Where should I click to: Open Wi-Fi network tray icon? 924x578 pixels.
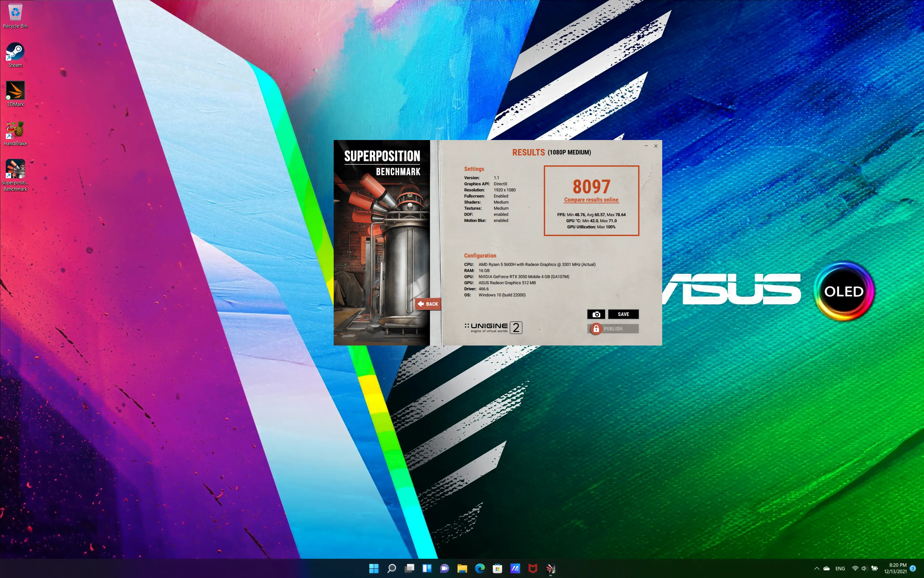(x=855, y=568)
